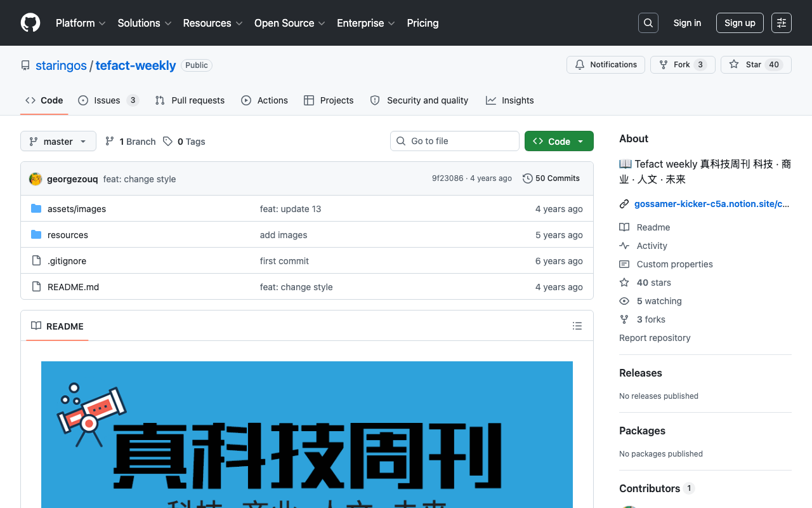Click the tag icon next to 0 Tags

point(167,142)
